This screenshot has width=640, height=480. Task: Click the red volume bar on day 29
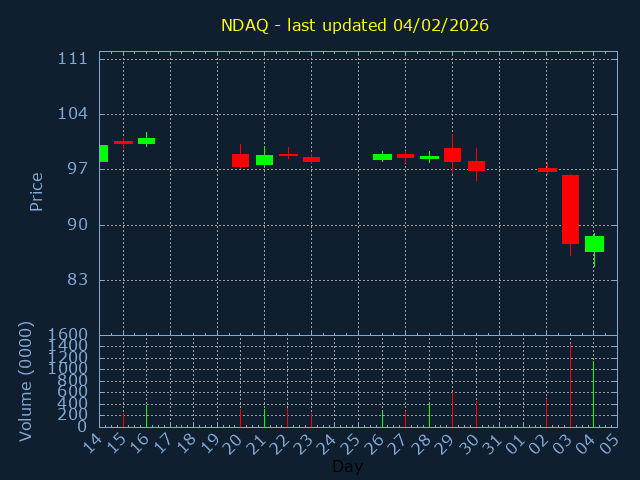[452, 409]
